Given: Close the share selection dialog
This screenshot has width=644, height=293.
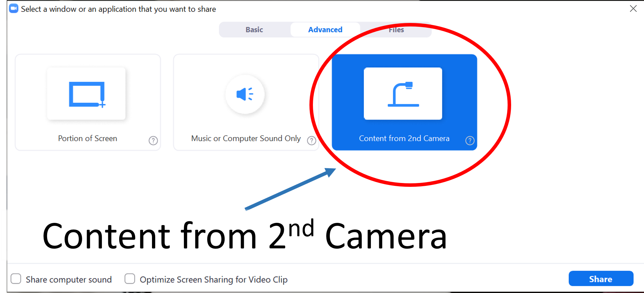Looking at the screenshot, I should pyautogui.click(x=633, y=9).
